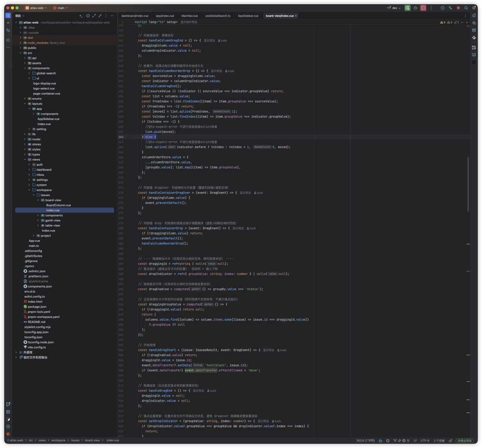Image resolution: width=482 pixels, height=448 pixels.
Task: Jump to previous highlighted problem arrow
Action: pos(462,22)
